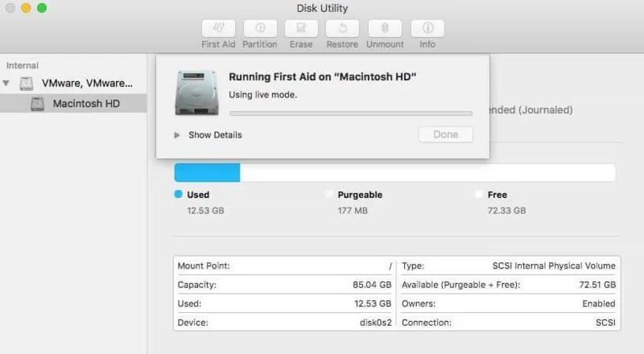Click the Erase toolbar icon
This screenshot has height=354, width=644.
pyautogui.click(x=301, y=28)
